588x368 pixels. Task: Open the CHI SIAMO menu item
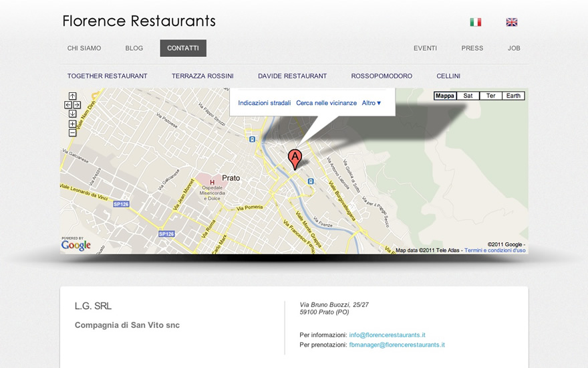84,48
